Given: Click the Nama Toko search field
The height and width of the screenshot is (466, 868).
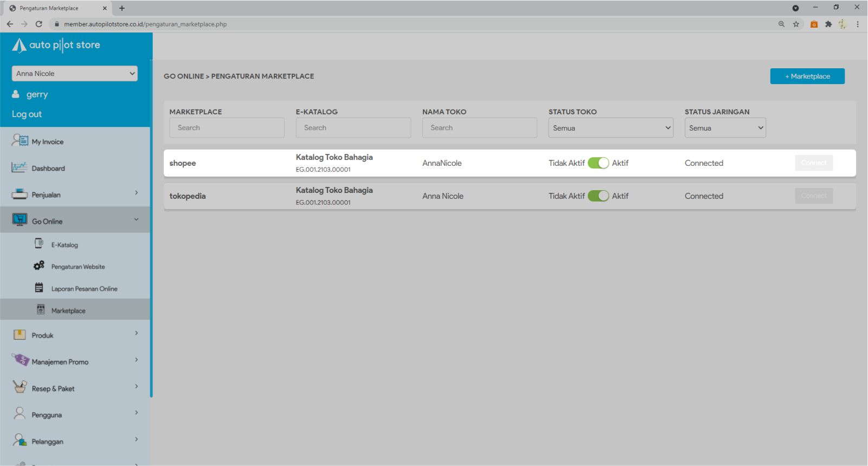Looking at the screenshot, I should 479,128.
